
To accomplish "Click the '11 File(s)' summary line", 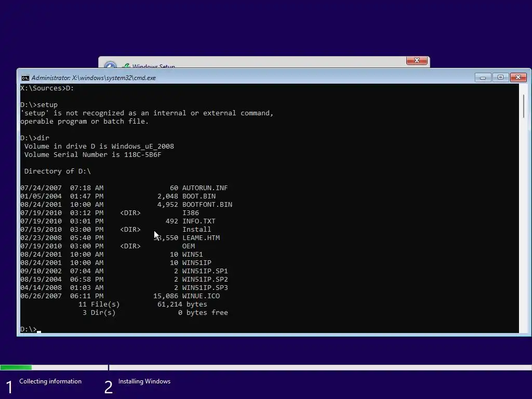I will (99, 304).
